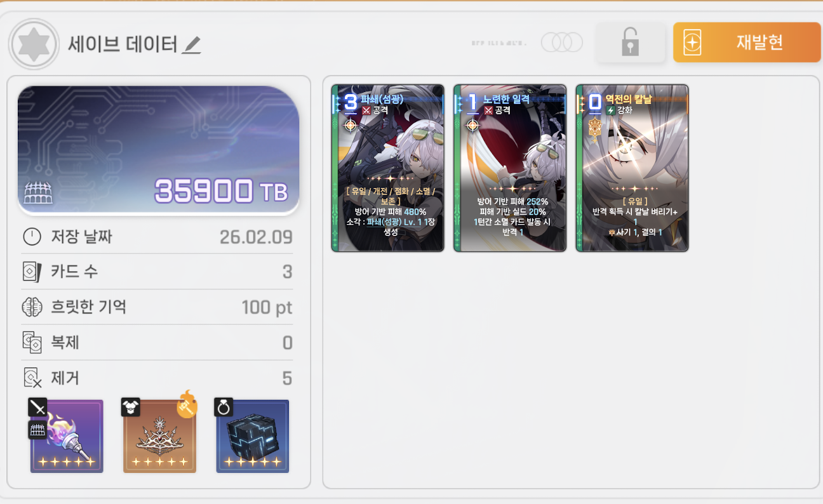Click the pencil edit icon beside 세이브 데이터
823x504 pixels.
(191, 44)
